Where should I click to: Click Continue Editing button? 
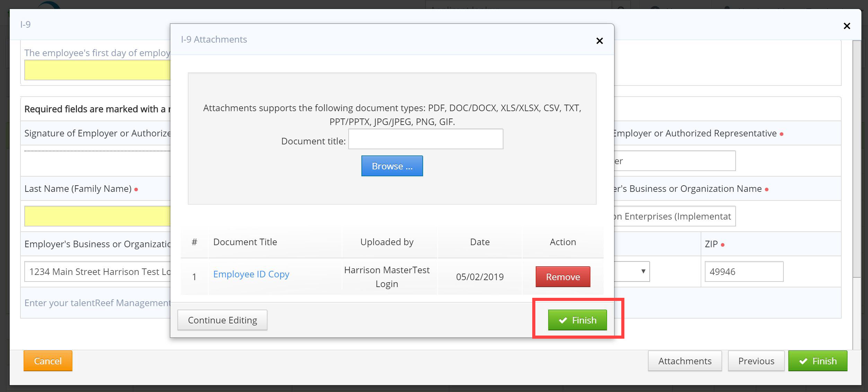pos(222,320)
